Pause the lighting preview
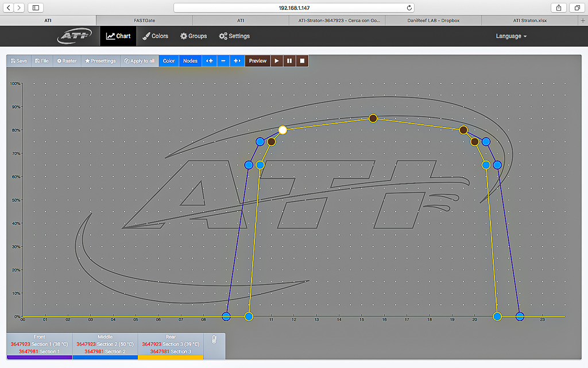This screenshot has width=588, height=368. point(289,61)
